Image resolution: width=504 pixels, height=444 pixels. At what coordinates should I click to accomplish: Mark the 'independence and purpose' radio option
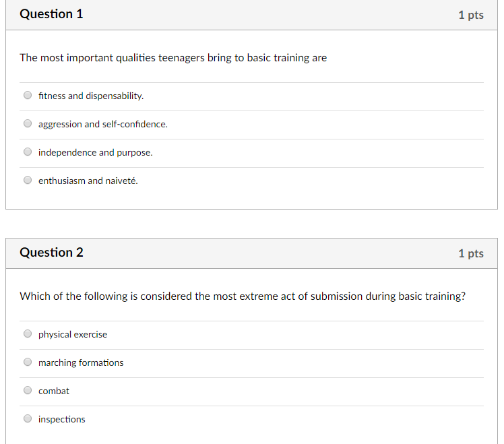pos(28,152)
